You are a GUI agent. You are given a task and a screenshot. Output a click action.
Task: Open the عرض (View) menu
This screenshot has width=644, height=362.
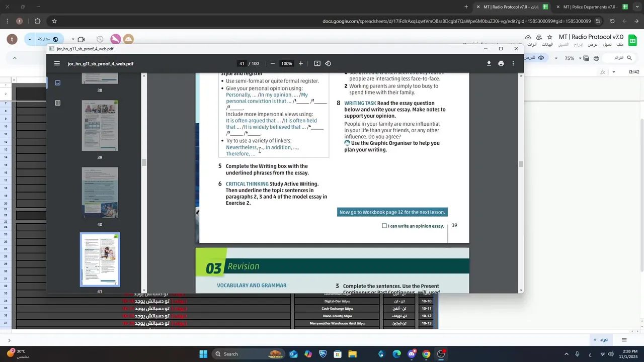[593, 45]
